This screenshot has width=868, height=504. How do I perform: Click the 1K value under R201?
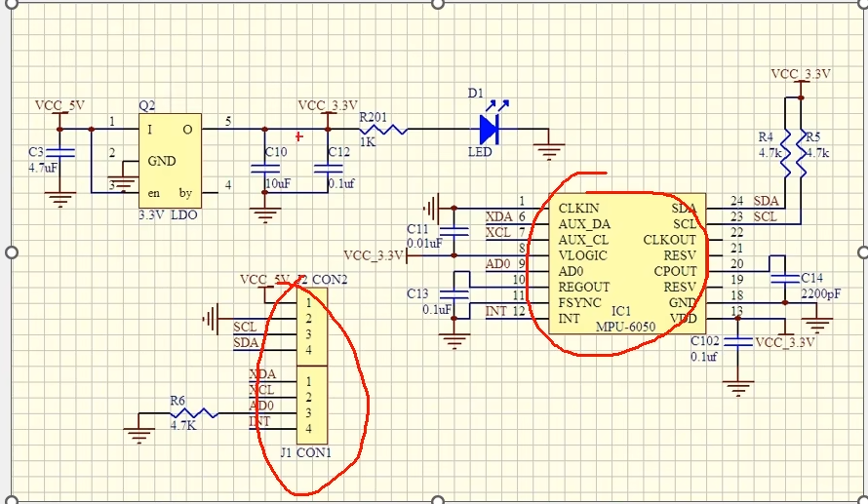click(368, 142)
